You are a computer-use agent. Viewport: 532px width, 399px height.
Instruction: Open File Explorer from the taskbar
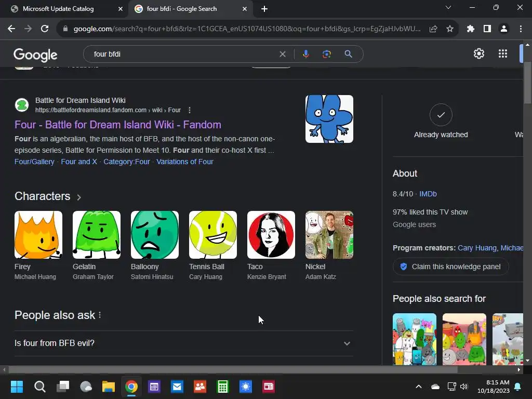point(109,387)
